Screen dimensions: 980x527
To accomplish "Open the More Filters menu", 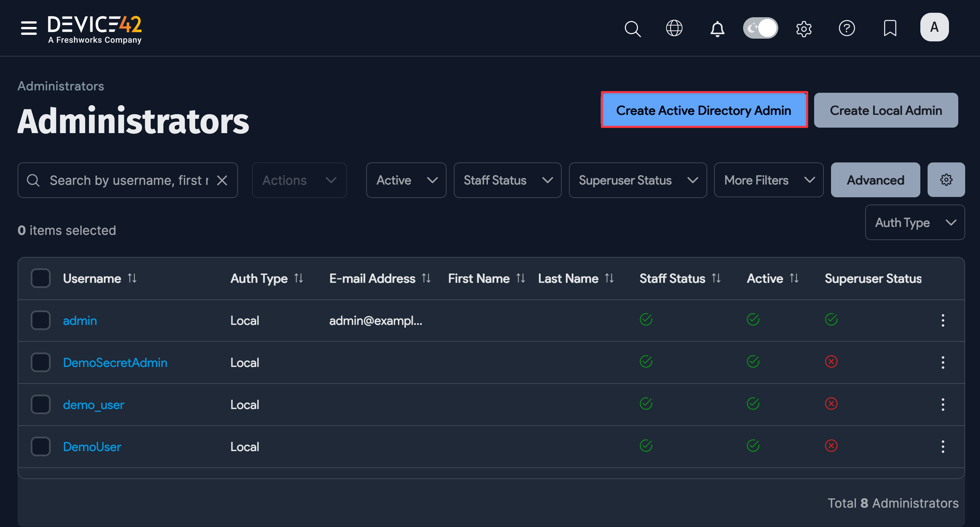I will pyautogui.click(x=769, y=180).
